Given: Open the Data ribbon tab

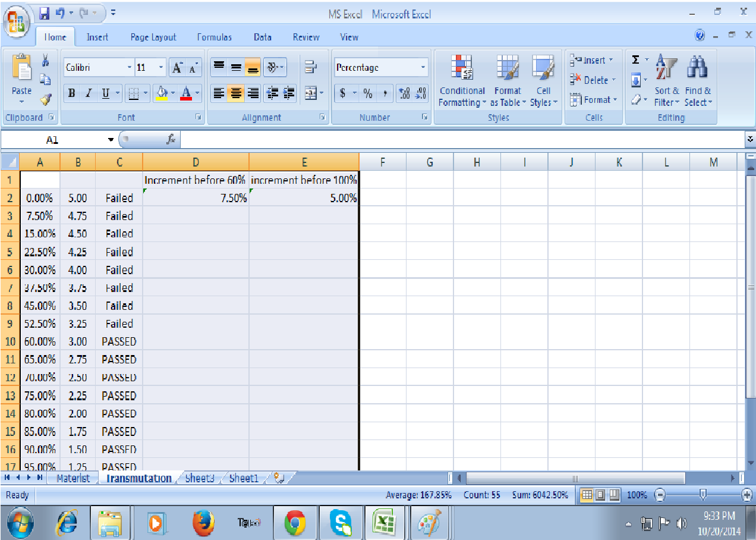Looking at the screenshot, I should point(263,37).
